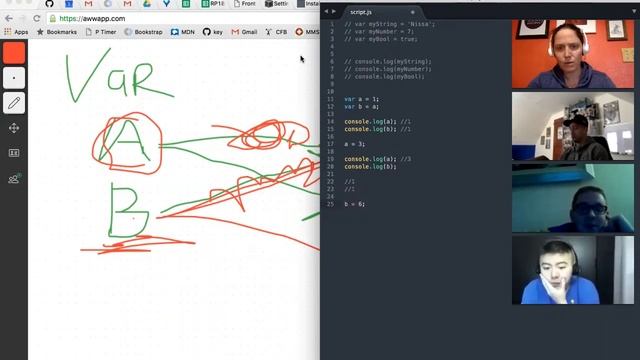Click code line 'b = 6;'

(354, 204)
